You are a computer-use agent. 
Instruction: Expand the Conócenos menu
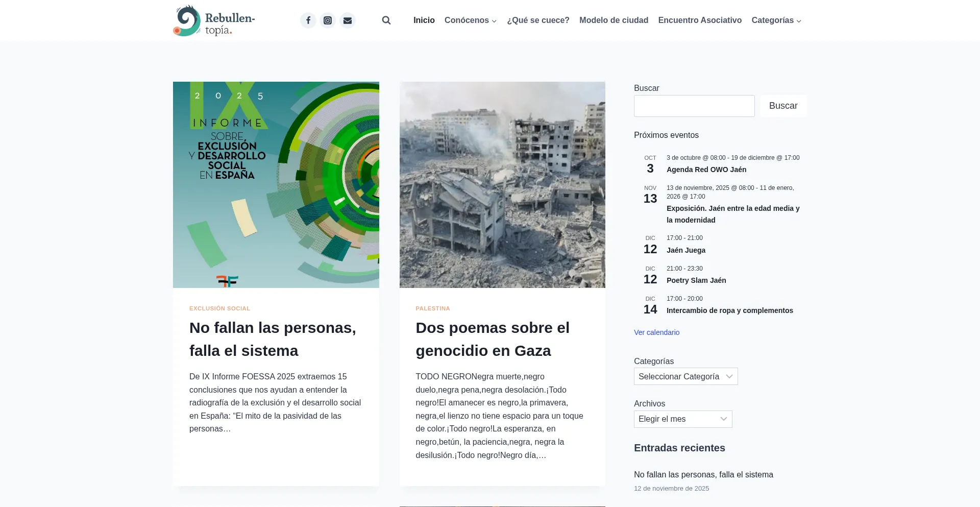(470, 20)
